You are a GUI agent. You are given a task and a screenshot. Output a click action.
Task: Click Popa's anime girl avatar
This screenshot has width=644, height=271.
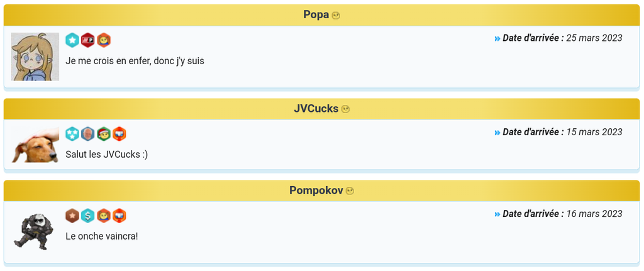[35, 57]
